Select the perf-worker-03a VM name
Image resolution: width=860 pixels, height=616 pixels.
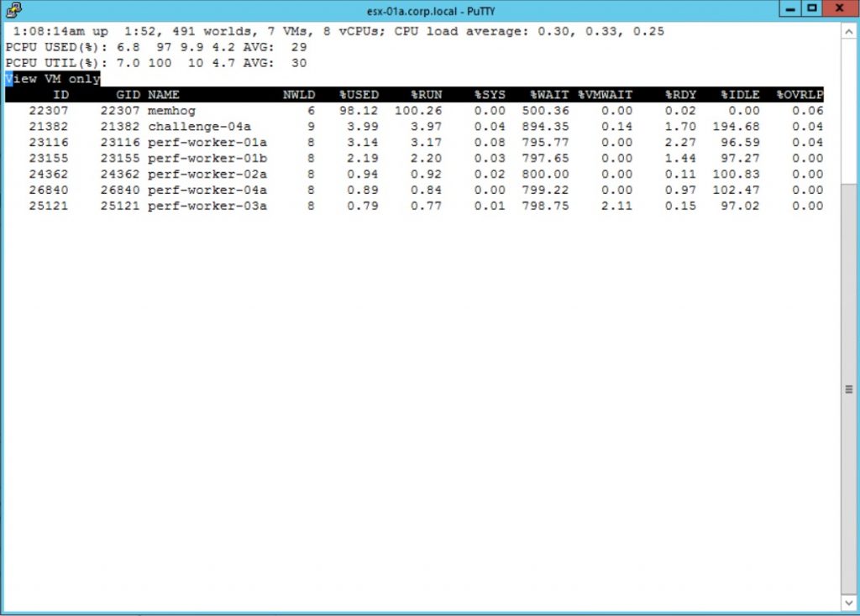tap(207, 206)
